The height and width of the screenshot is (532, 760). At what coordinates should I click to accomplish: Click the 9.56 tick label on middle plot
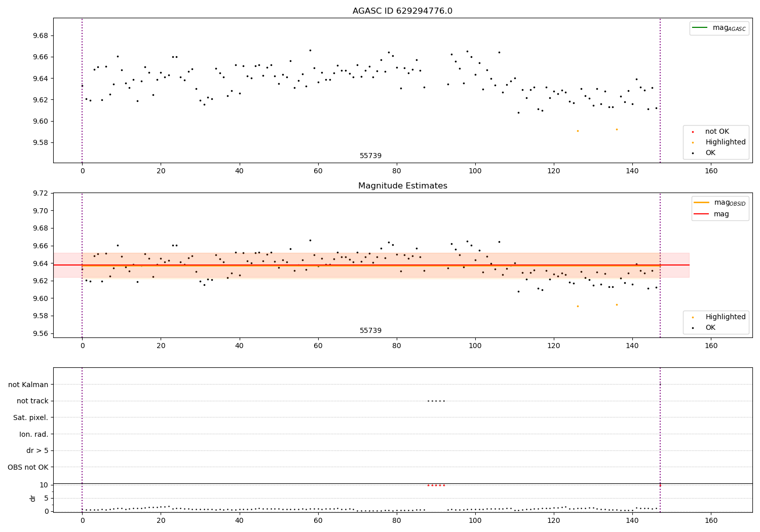pyautogui.click(x=40, y=333)
